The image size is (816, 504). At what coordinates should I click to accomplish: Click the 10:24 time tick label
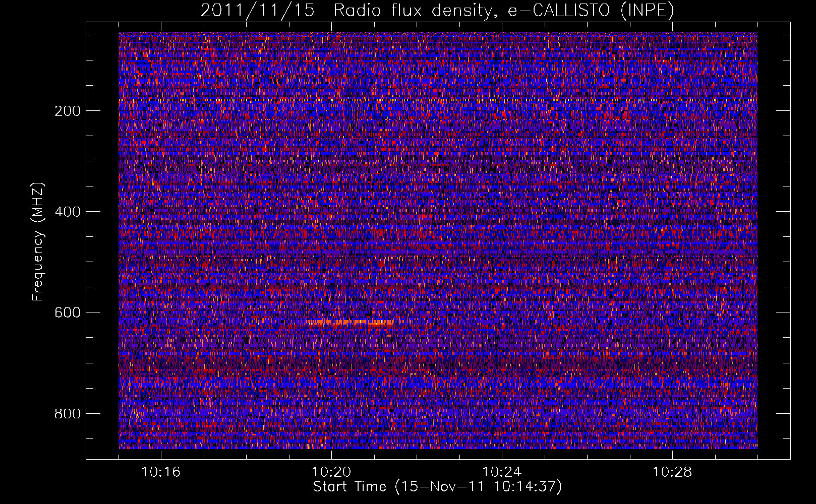(x=502, y=472)
